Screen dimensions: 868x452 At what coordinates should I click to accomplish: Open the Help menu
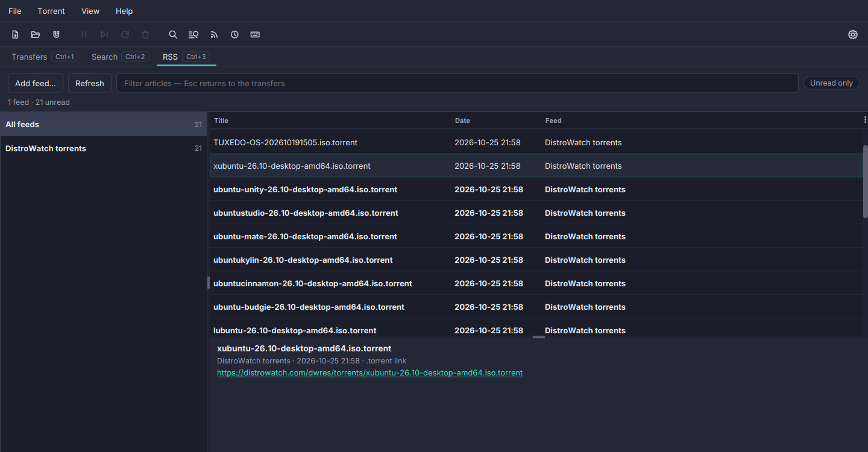click(124, 11)
